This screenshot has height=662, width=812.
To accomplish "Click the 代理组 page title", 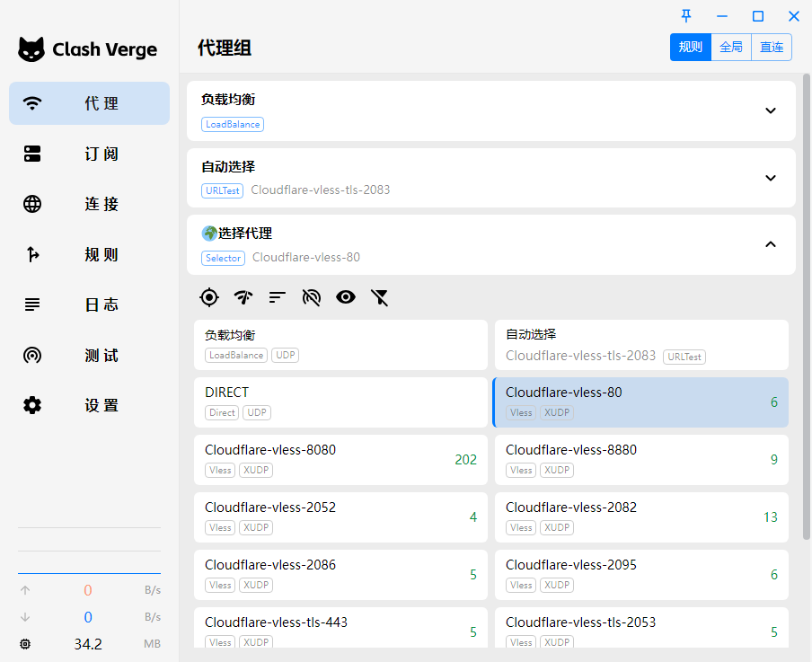I will pos(225,48).
